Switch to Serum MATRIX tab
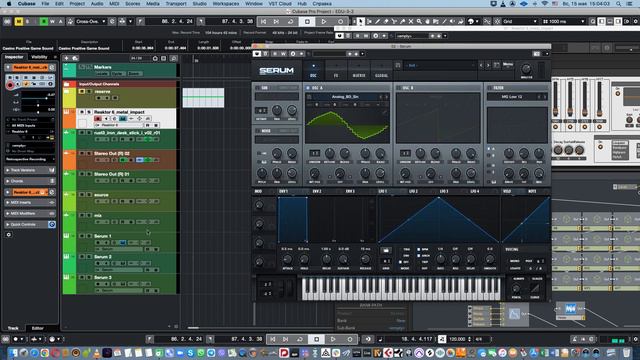Image resolution: width=640 pixels, height=360 pixels. tap(359, 70)
